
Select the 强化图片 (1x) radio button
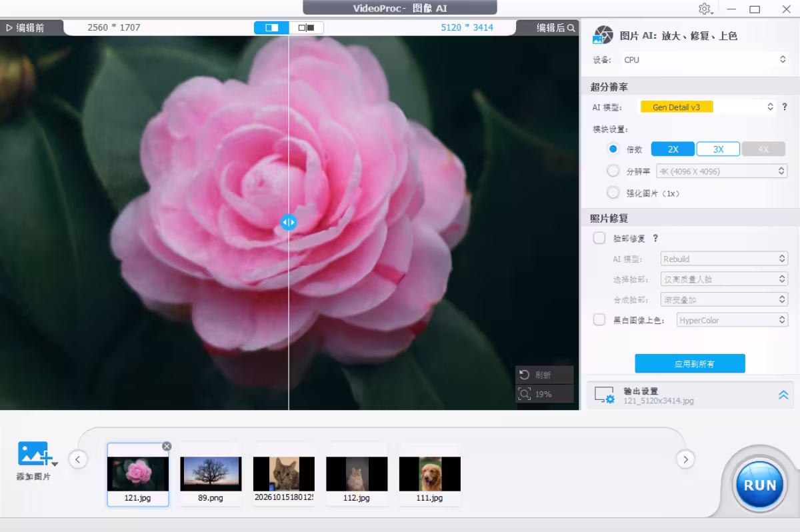click(613, 193)
